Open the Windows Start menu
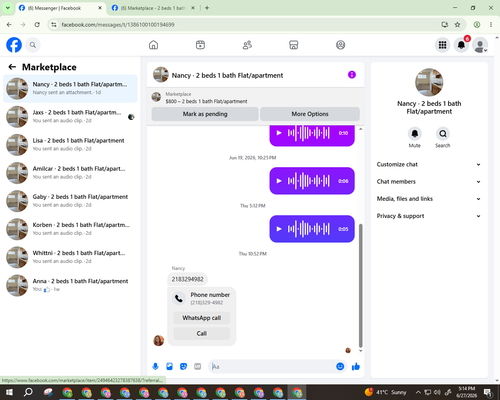Image resolution: width=500 pixels, height=400 pixels. 9,392
